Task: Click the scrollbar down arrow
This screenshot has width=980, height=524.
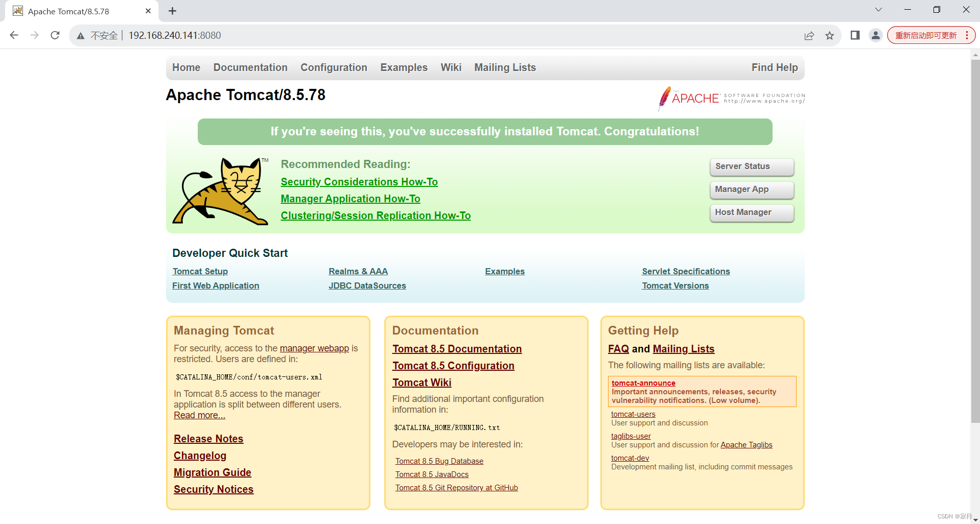Action: (x=975, y=519)
